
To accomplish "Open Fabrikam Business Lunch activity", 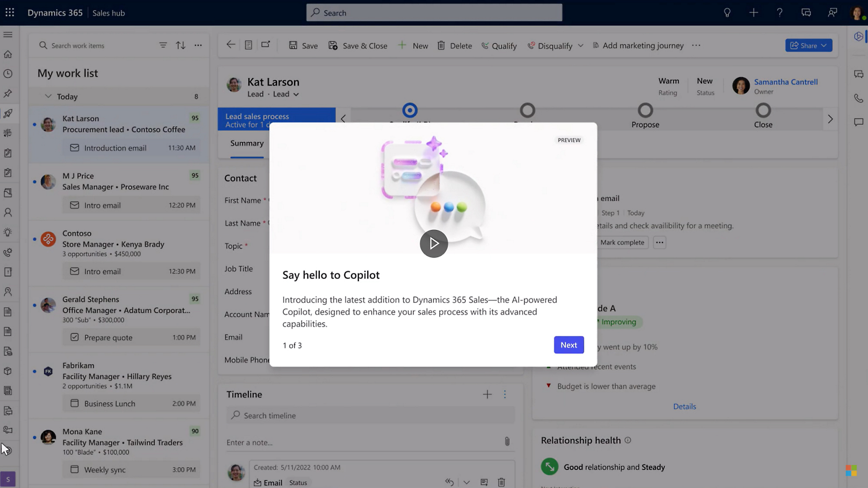I will pyautogui.click(x=131, y=404).
